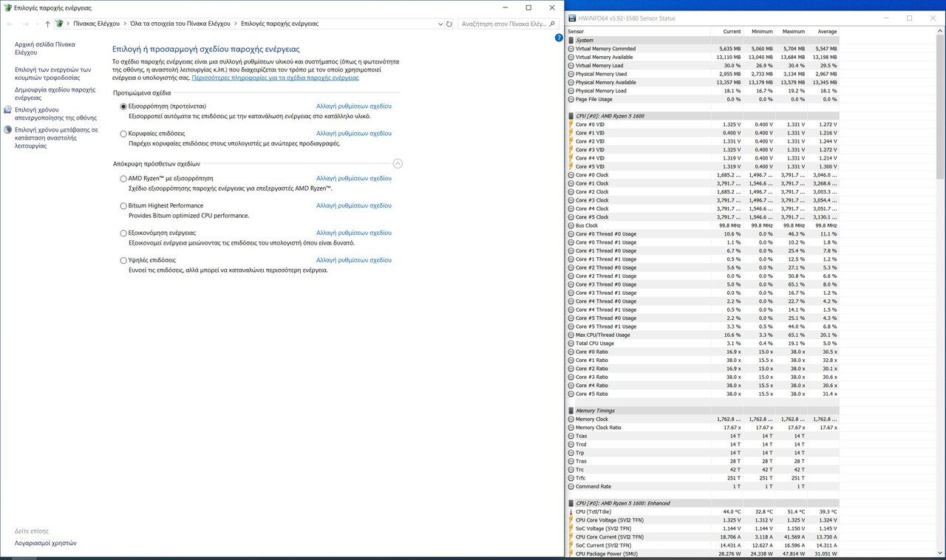The image size is (946, 560).
Task: Click the Memory Timings section header icon
Action: tap(571, 411)
